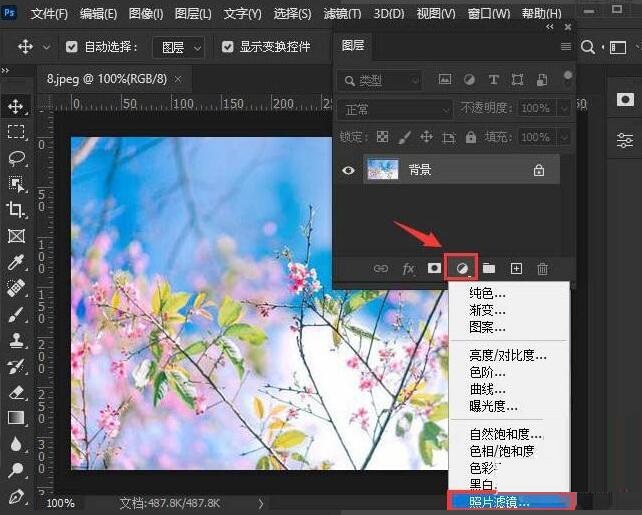
Task: Select the Clone Stamp tool
Action: [16, 340]
